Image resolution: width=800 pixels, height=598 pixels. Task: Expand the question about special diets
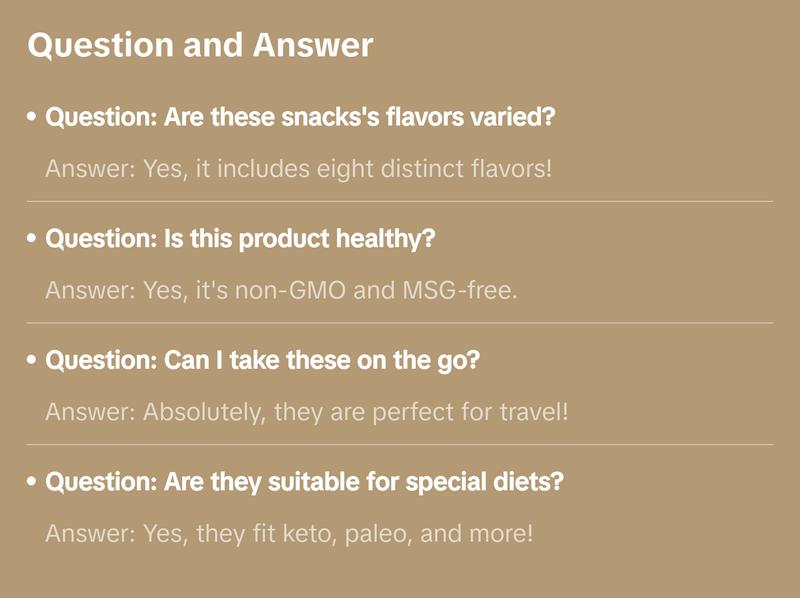click(305, 482)
